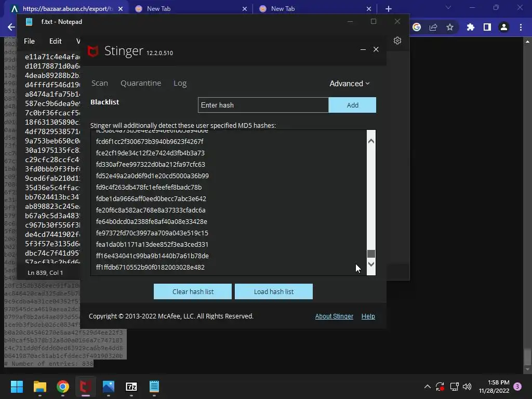Open 7-Zip from taskbar

[x=131, y=387]
